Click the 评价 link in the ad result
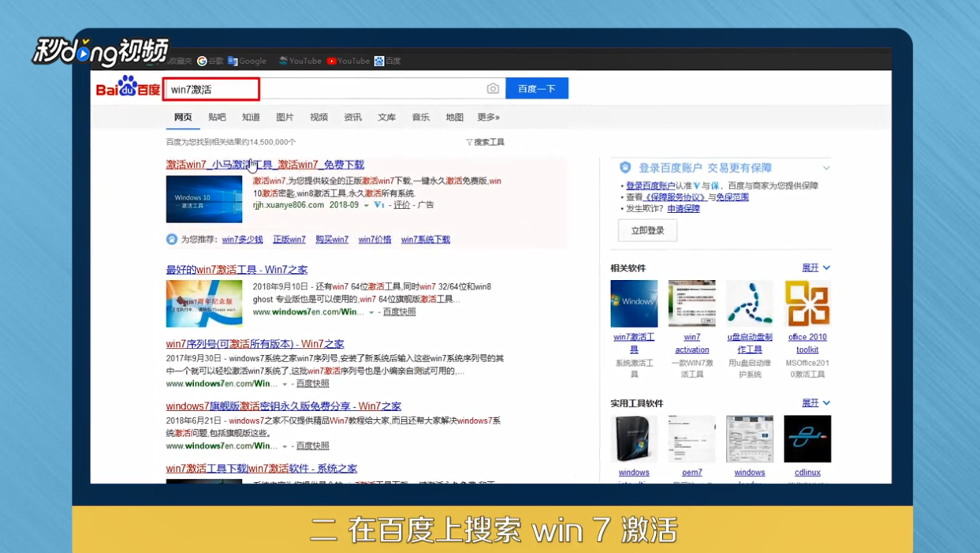 pos(402,205)
